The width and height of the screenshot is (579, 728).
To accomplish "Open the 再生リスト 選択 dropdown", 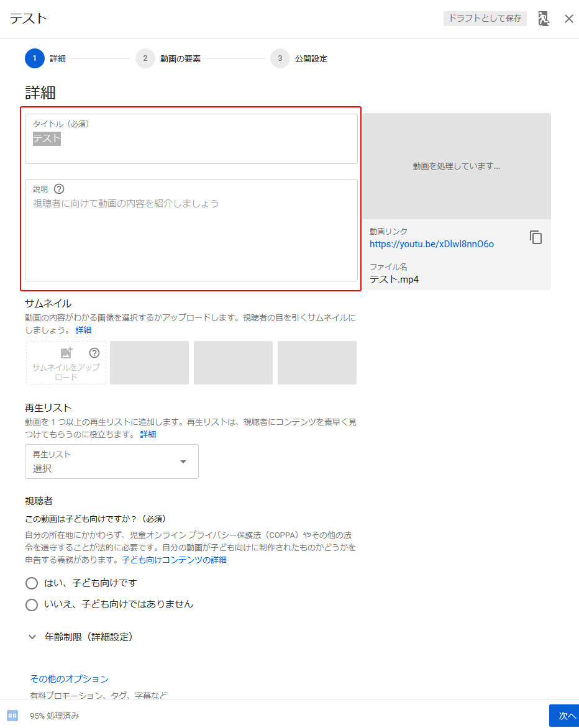I will 111,462.
